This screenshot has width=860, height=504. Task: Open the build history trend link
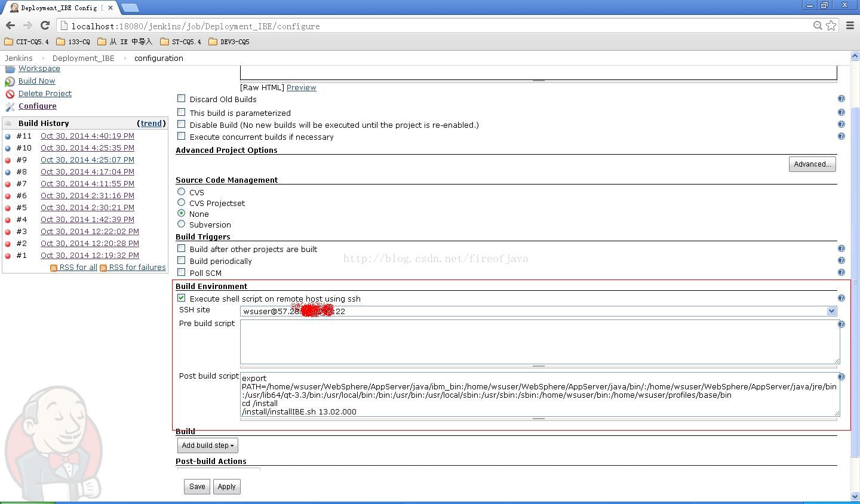click(151, 123)
